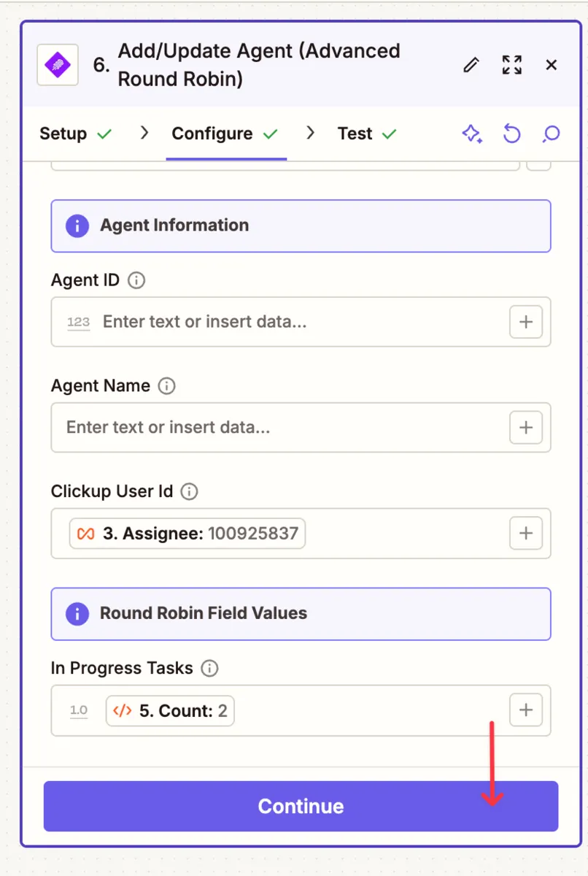Click the 5. Count data pill

(x=170, y=710)
